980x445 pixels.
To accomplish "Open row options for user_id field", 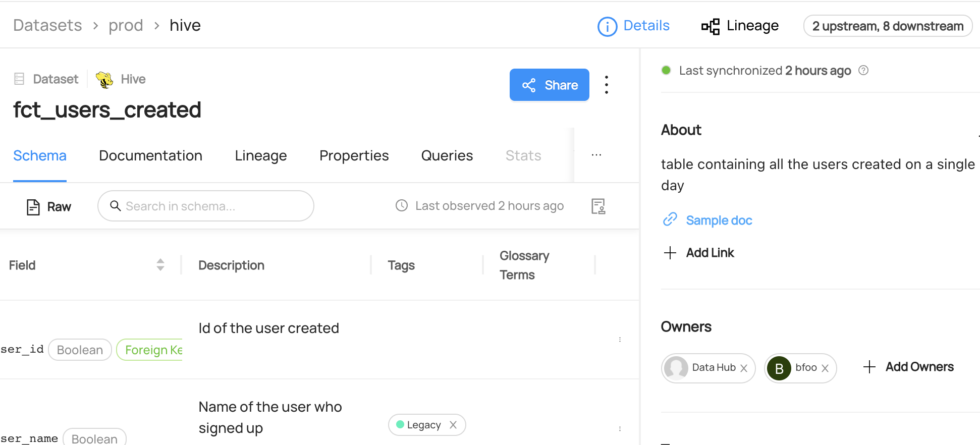I will (620, 340).
